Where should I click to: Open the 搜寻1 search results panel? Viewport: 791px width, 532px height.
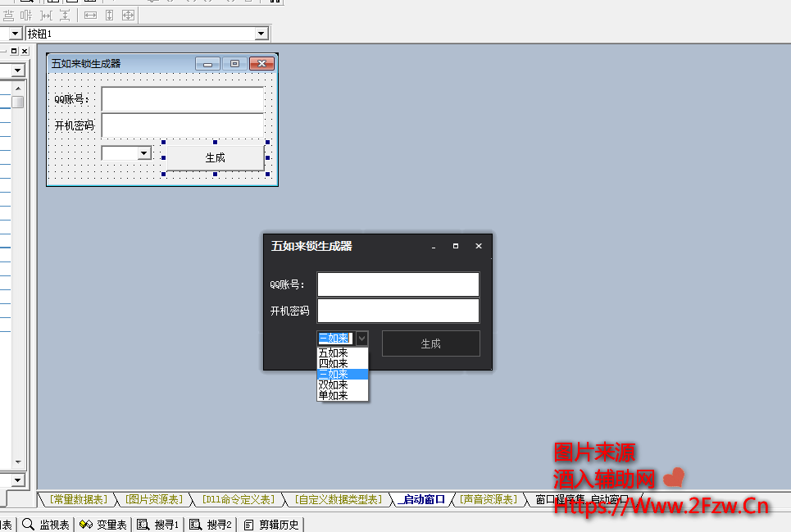[158, 525]
